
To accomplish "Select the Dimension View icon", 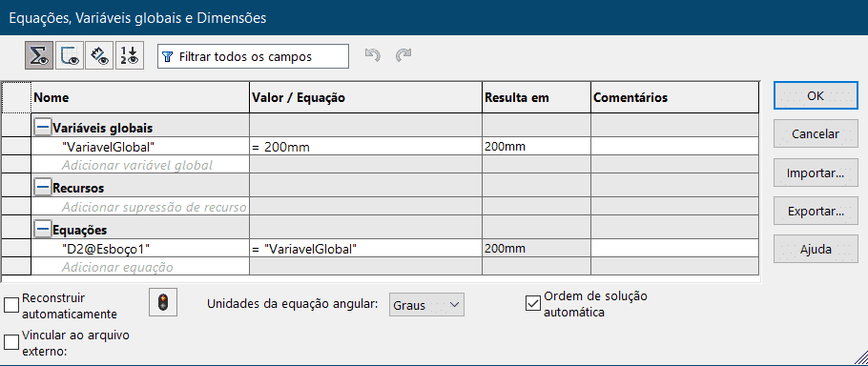I will [99, 55].
